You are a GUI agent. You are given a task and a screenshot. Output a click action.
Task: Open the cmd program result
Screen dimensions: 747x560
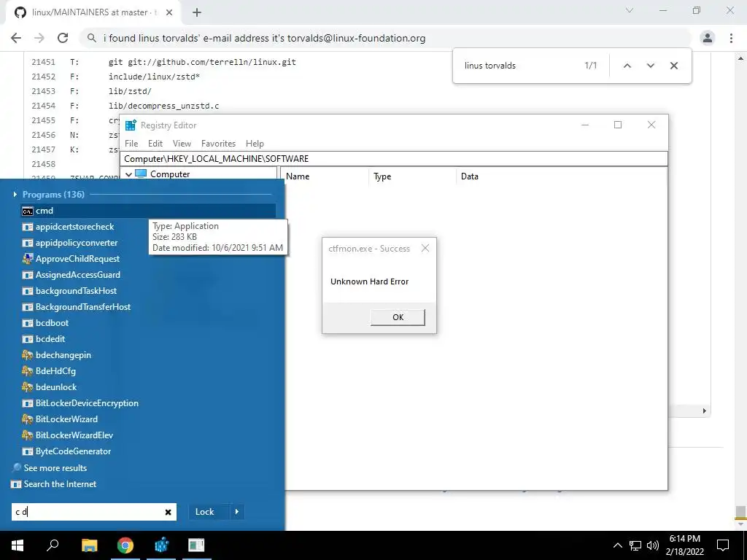(148, 211)
